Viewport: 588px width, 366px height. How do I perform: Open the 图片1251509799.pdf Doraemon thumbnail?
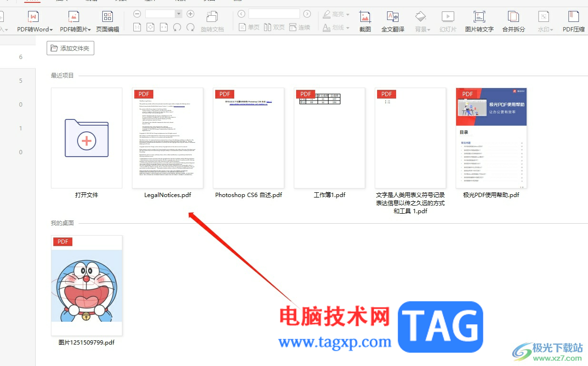coord(87,286)
